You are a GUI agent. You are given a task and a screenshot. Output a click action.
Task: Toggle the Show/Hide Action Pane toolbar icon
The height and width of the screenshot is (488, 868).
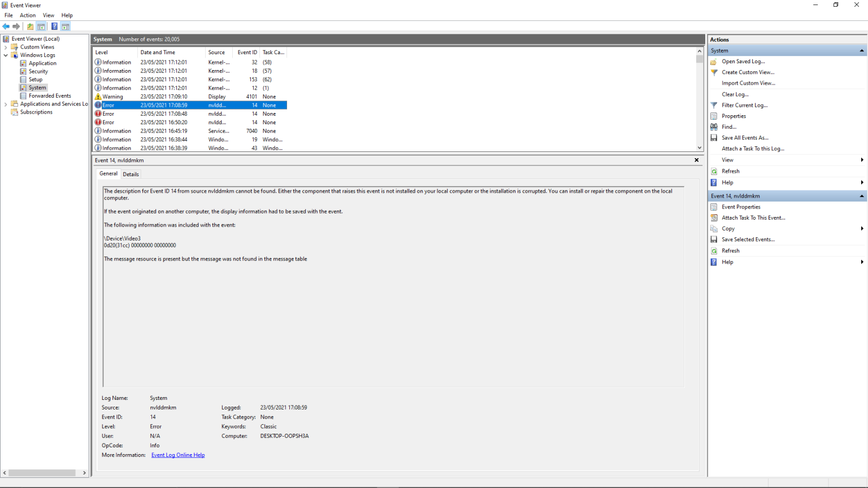click(66, 26)
